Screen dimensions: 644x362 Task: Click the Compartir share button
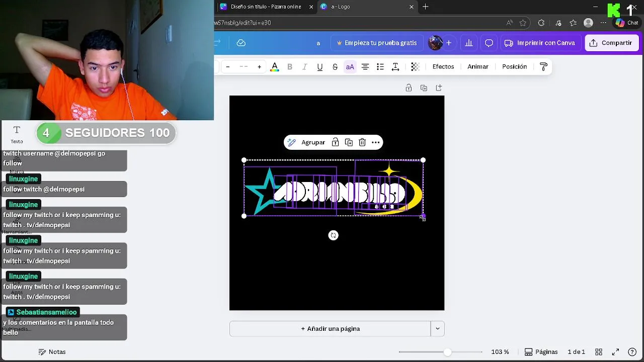coord(612,43)
